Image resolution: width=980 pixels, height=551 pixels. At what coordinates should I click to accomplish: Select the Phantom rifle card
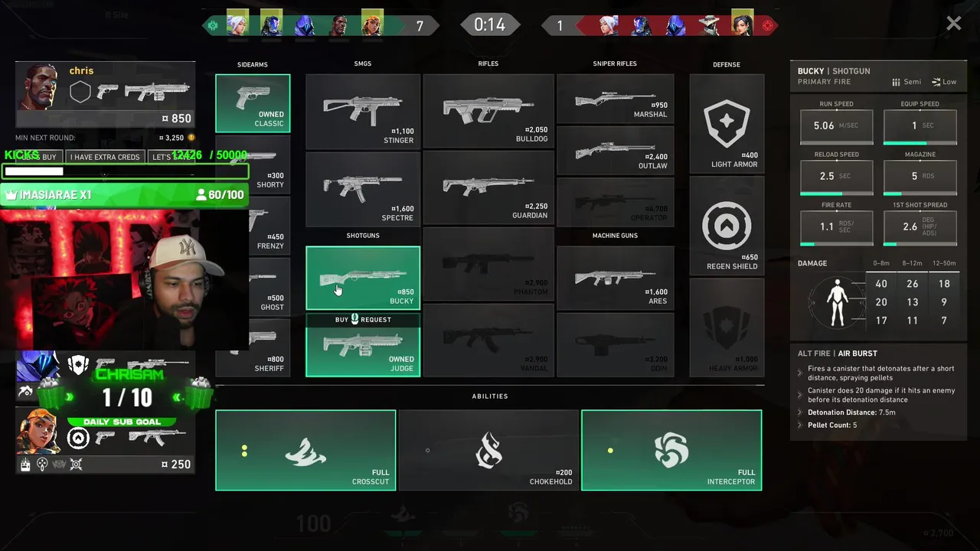pos(488,264)
